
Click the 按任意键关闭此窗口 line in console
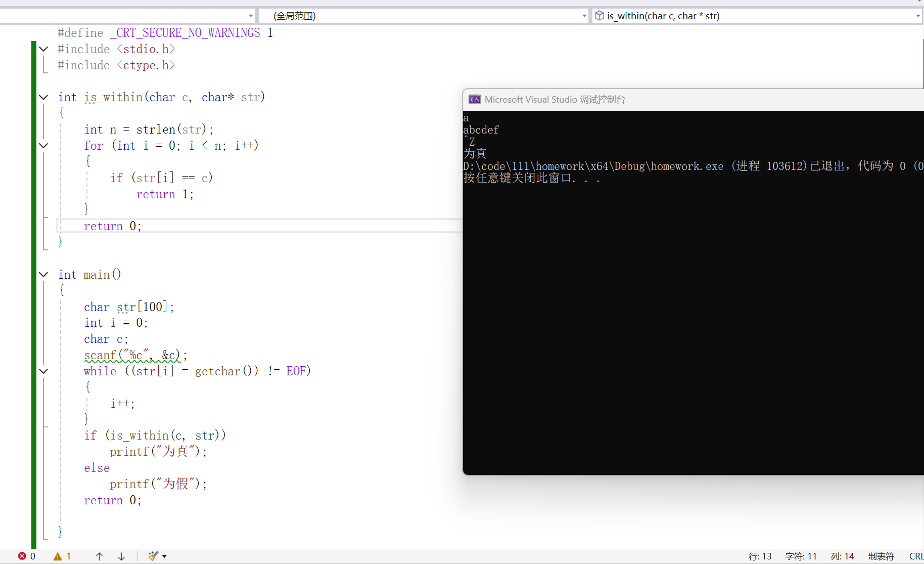pyautogui.click(x=531, y=178)
